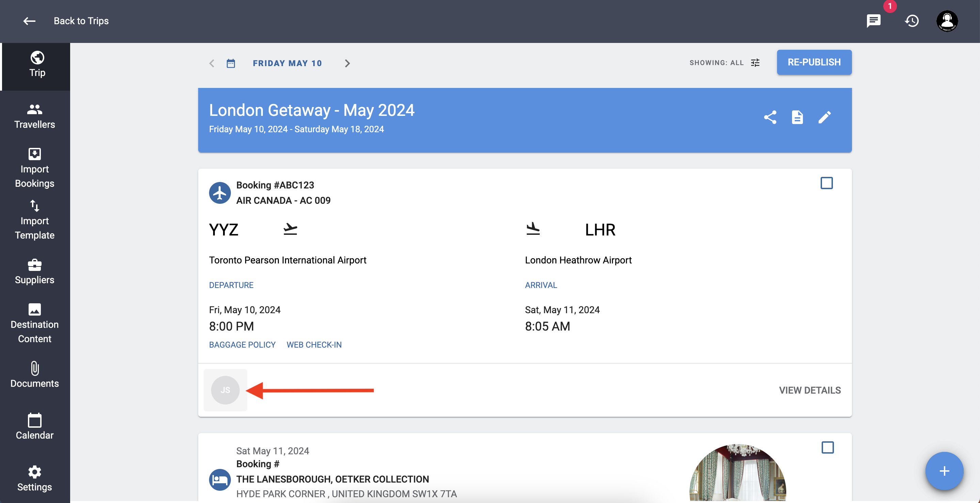Screen dimensions: 980x503
Task: Click the Back to Trips arrow
Action: pyautogui.click(x=29, y=21)
